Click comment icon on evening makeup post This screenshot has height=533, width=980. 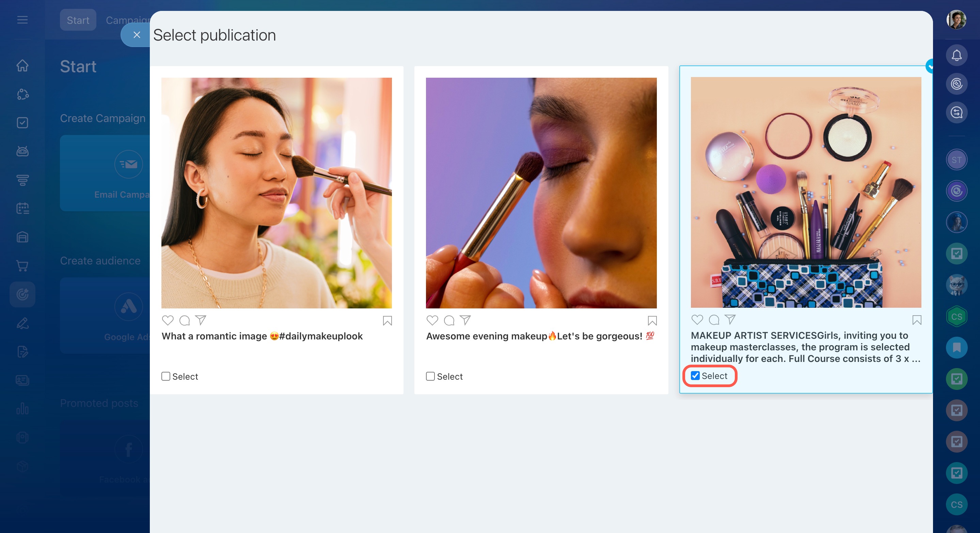pos(449,320)
